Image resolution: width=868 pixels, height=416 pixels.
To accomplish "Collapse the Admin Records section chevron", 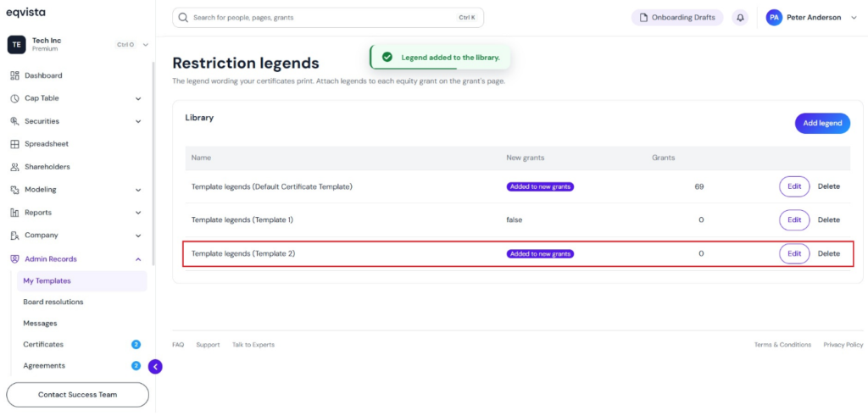I will [138, 259].
